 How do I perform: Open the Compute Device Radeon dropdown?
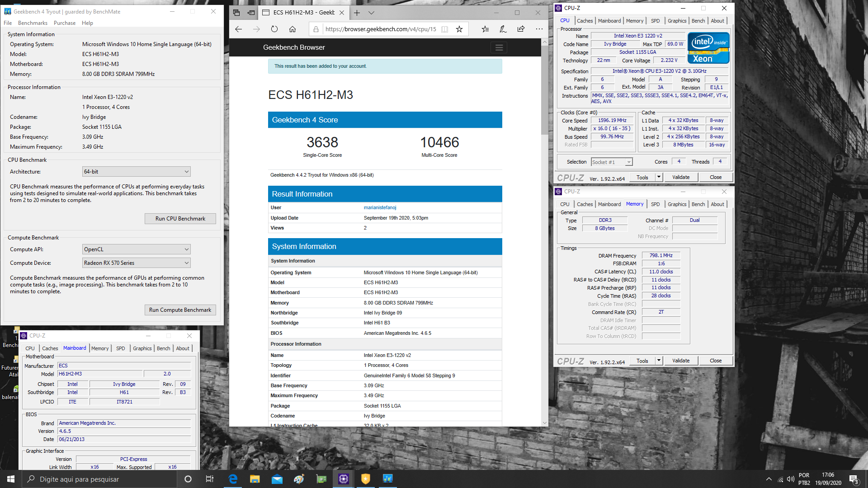click(136, 263)
